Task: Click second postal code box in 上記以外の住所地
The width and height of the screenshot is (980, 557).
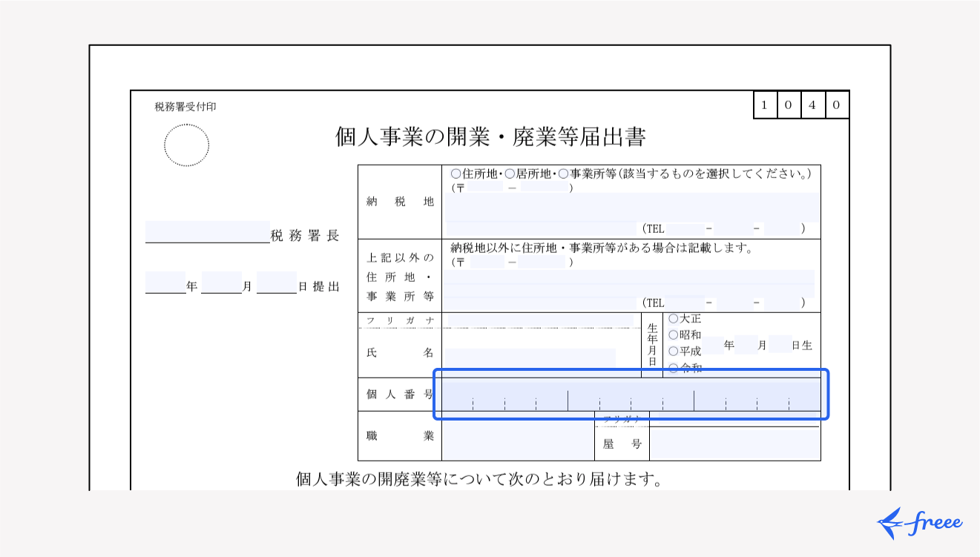Action: (543, 263)
